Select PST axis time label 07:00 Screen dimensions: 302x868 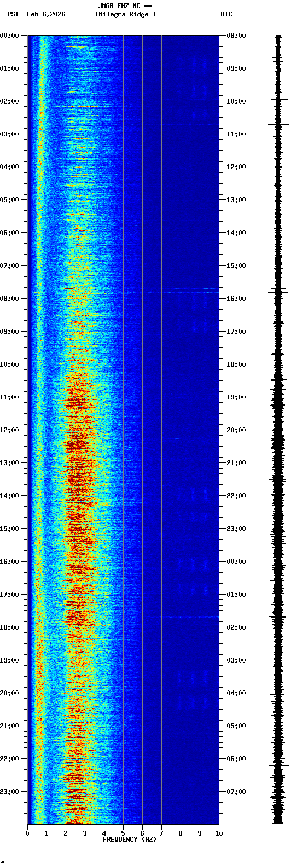coord(9,266)
